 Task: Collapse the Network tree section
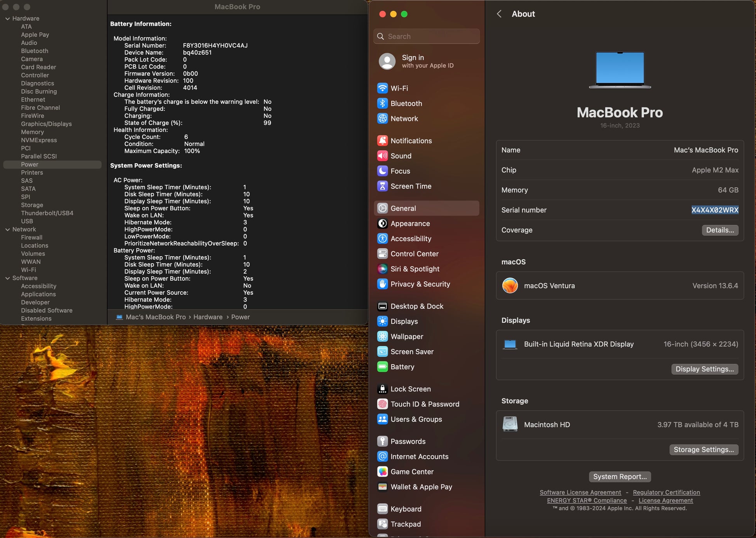(7, 229)
